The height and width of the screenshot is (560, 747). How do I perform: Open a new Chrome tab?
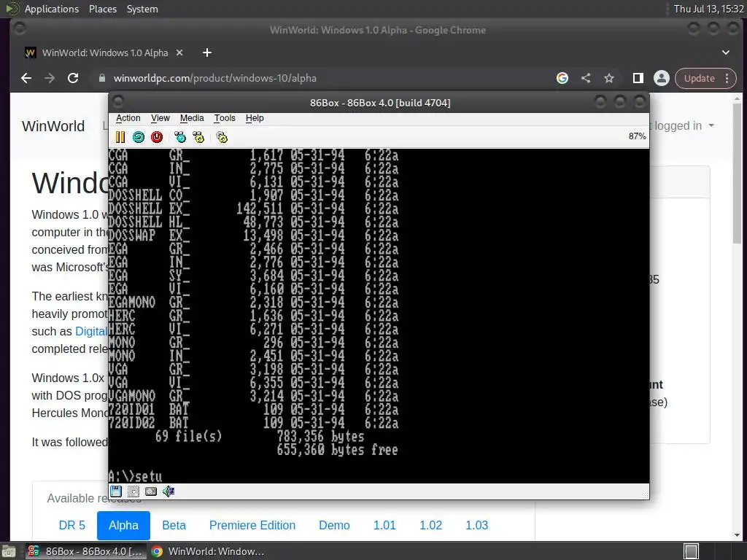coord(206,52)
